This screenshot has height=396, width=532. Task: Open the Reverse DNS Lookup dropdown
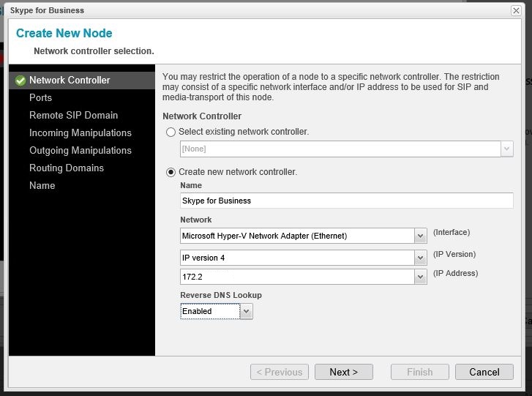tap(246, 311)
